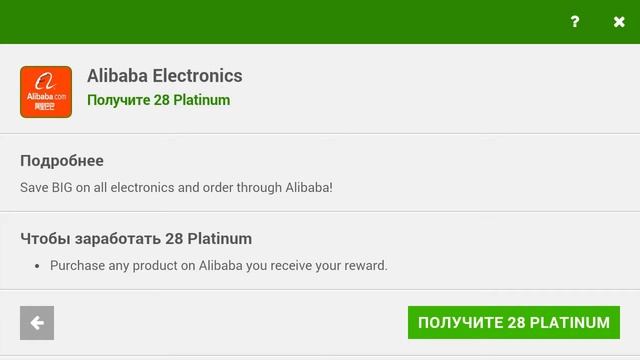The image size is (640, 360).
Task: Click the divider line above 'Чтобы заработать'
Action: click(320, 211)
